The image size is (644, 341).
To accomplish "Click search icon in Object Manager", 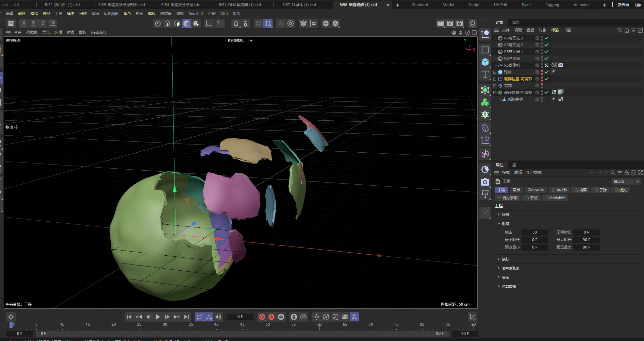I will point(620,30).
